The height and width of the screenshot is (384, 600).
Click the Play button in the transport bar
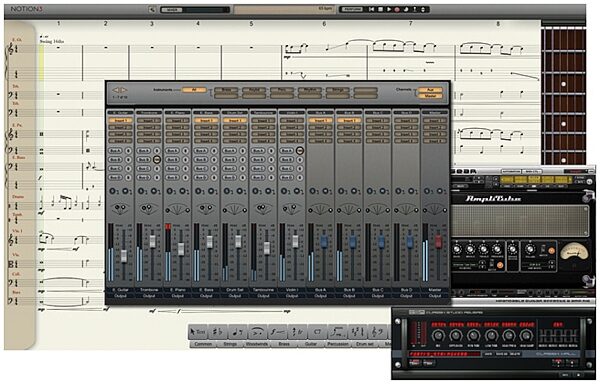(389, 9)
